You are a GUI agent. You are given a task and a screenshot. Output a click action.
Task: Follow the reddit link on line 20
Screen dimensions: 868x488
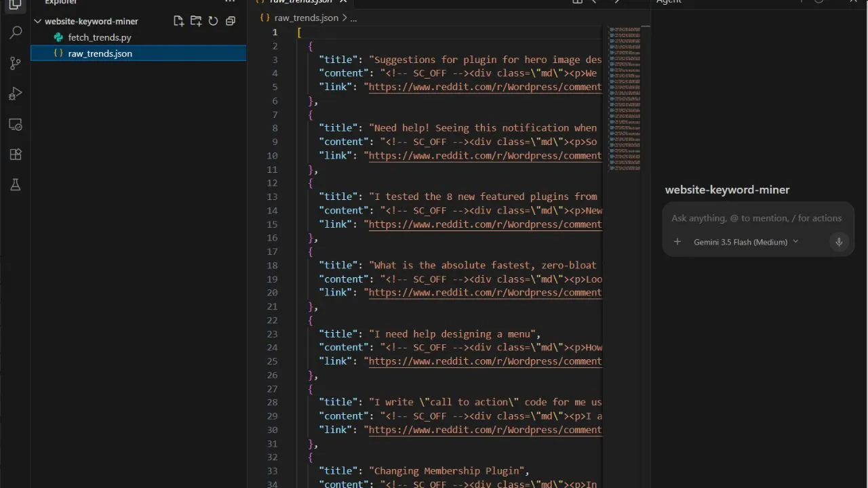tap(485, 292)
